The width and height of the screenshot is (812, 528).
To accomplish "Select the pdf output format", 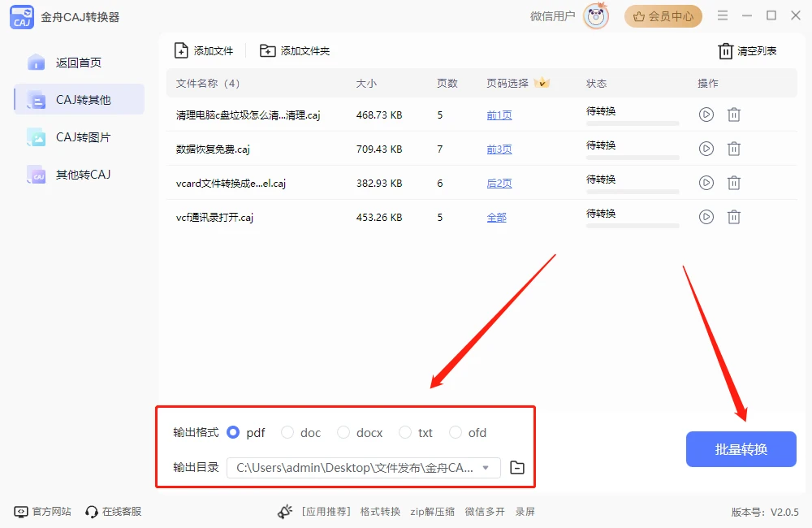I will [233, 433].
